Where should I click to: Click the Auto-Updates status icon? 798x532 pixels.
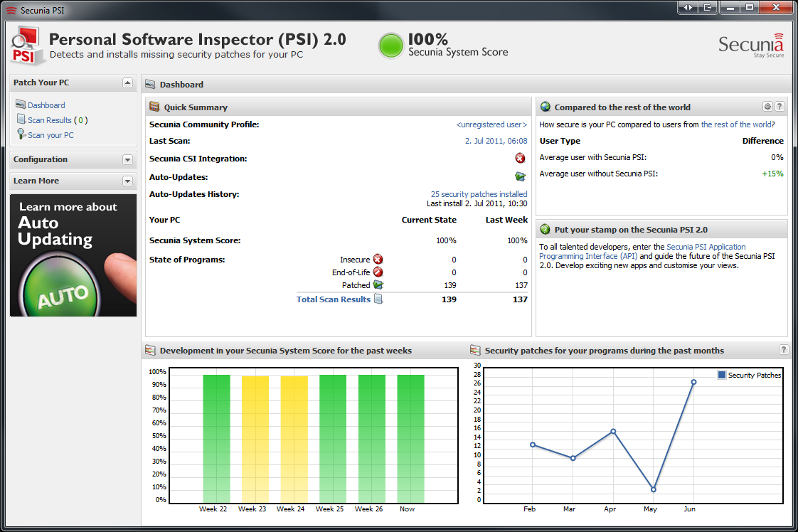520,176
